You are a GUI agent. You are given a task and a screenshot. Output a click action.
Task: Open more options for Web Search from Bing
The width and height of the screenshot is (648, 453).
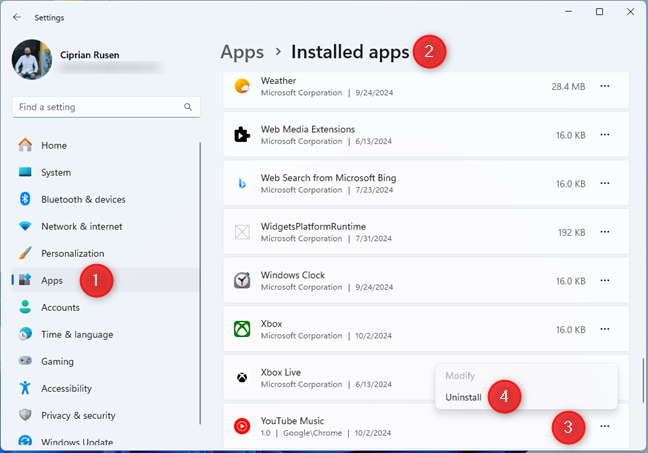pyautogui.click(x=605, y=183)
